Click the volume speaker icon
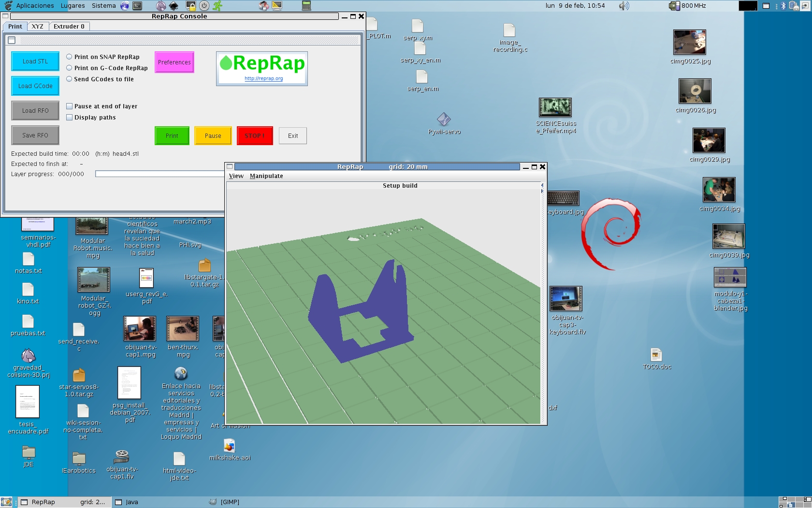Screen dimensions: 812x508 624,6
